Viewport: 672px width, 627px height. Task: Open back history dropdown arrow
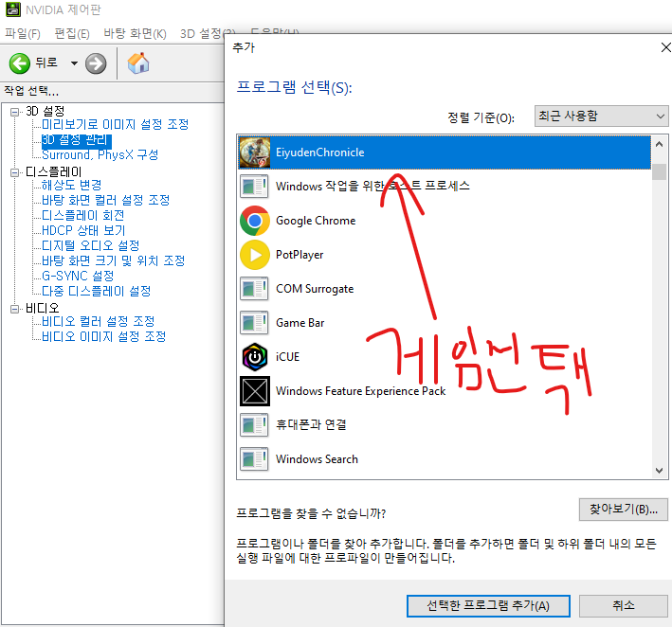[x=74, y=63]
